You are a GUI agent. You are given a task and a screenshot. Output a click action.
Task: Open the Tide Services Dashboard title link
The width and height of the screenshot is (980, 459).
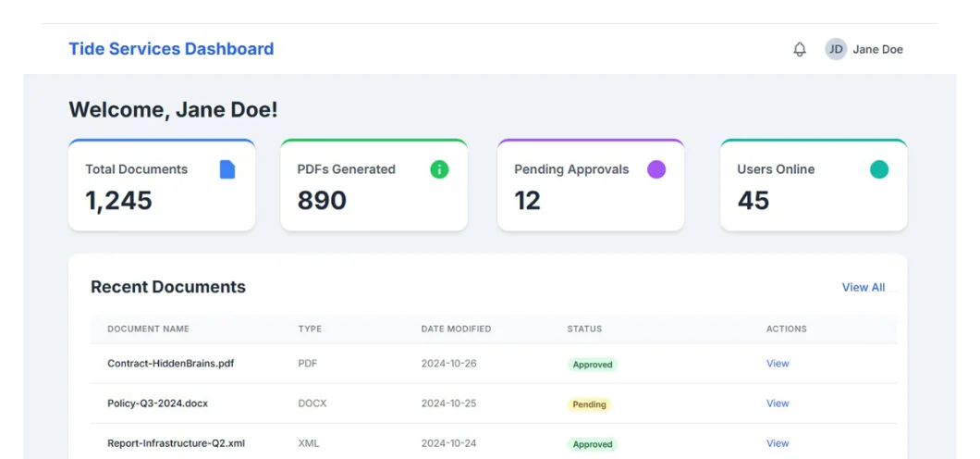coord(171,49)
